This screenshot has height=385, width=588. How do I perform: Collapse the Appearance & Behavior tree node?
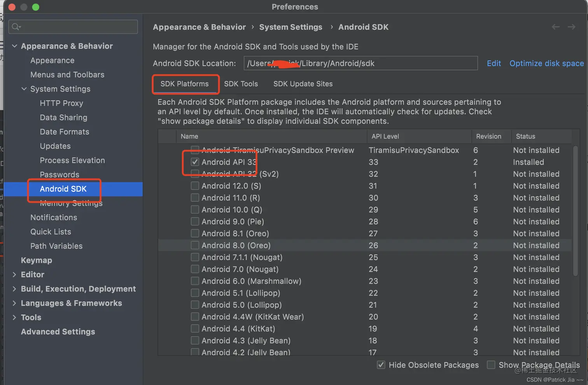[14, 46]
